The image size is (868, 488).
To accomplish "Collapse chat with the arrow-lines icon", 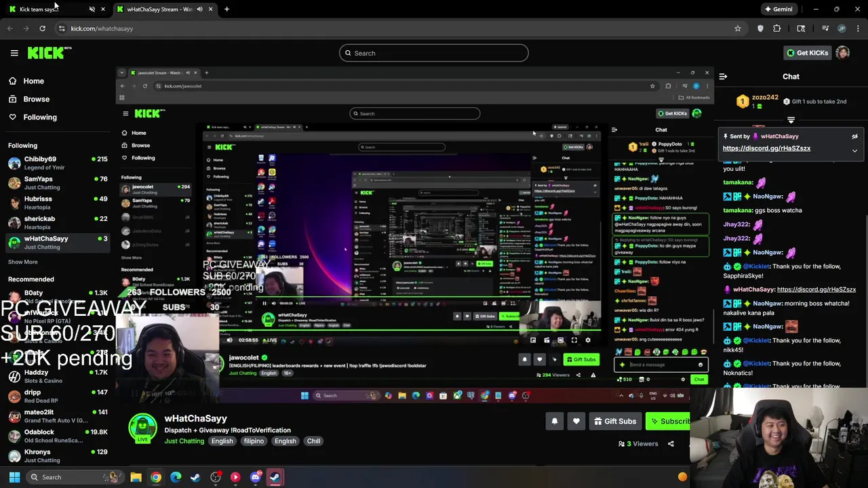I will pos(723,77).
